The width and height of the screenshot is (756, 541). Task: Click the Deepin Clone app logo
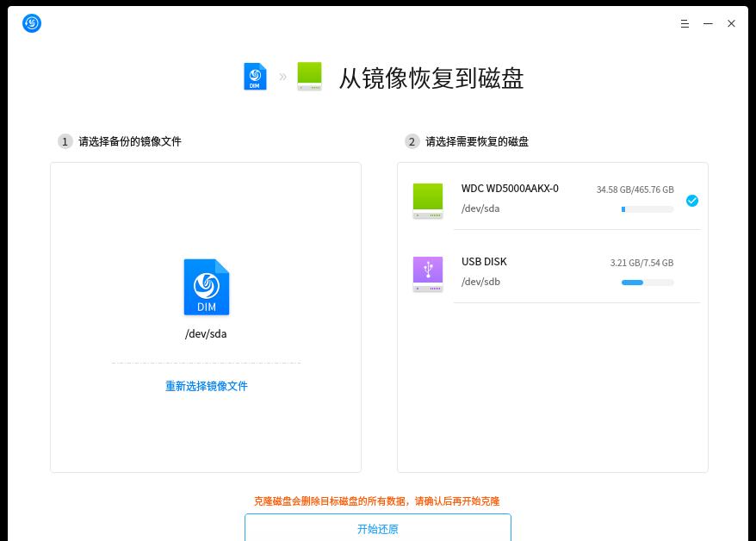click(32, 23)
